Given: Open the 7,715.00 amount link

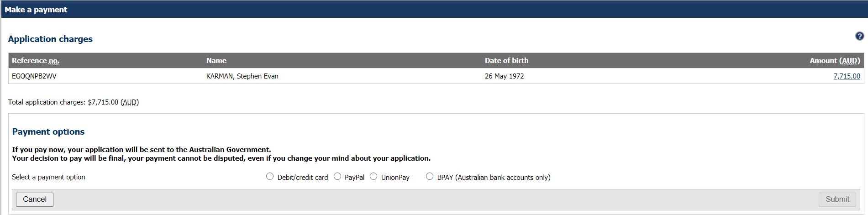Looking at the screenshot, I should [x=847, y=76].
